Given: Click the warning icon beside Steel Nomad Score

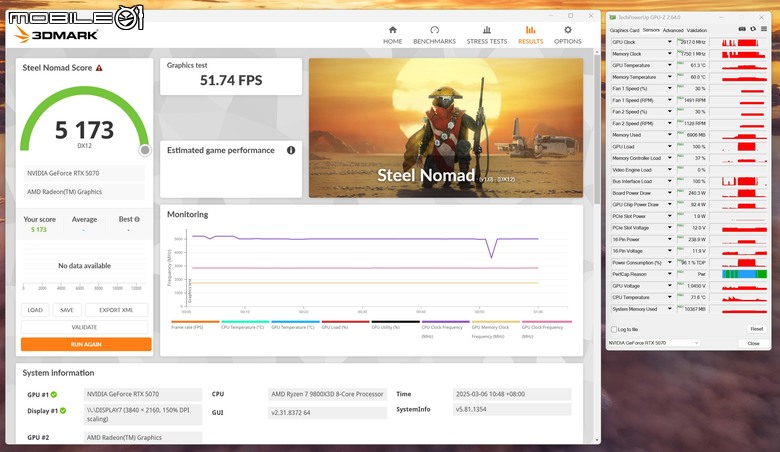Looking at the screenshot, I should (99, 68).
